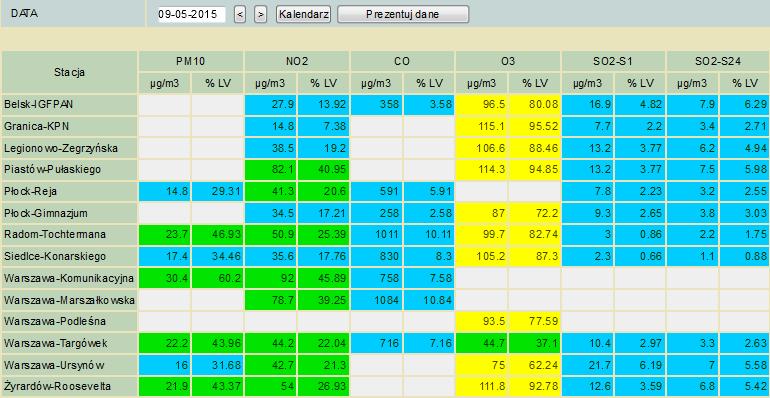Viewport: 770px width, 398px height.
Task: Select the Warszawa-Marszałkowska station row
Action: tap(69, 299)
